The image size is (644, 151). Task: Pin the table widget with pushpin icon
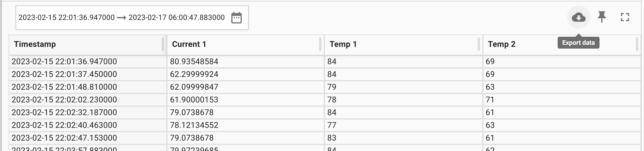[x=602, y=17]
